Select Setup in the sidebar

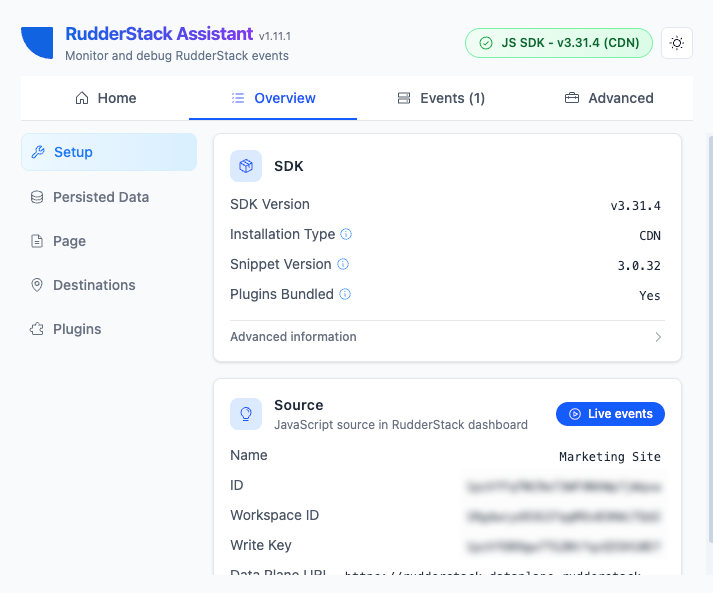pyautogui.click(x=109, y=152)
